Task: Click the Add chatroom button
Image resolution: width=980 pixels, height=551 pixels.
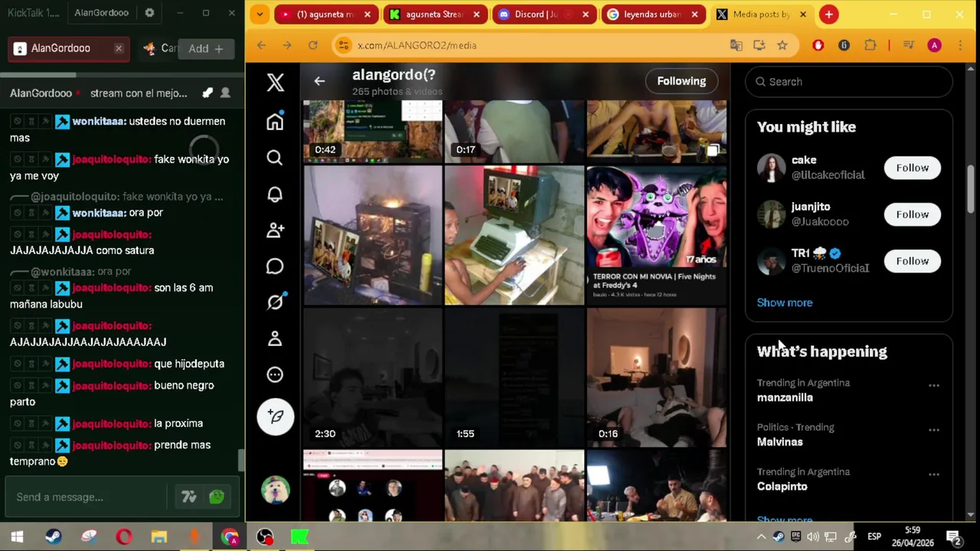Action: coord(206,48)
